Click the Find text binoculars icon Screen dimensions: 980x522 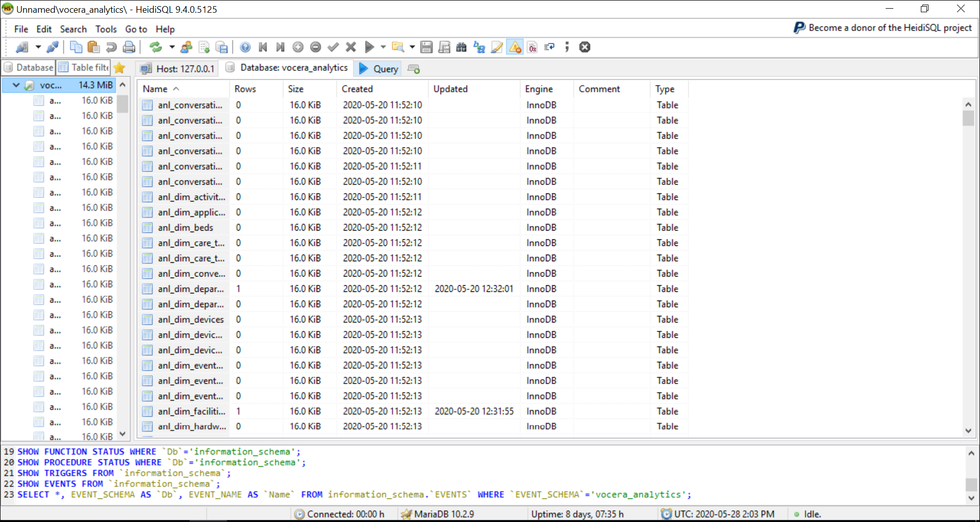pos(461,47)
